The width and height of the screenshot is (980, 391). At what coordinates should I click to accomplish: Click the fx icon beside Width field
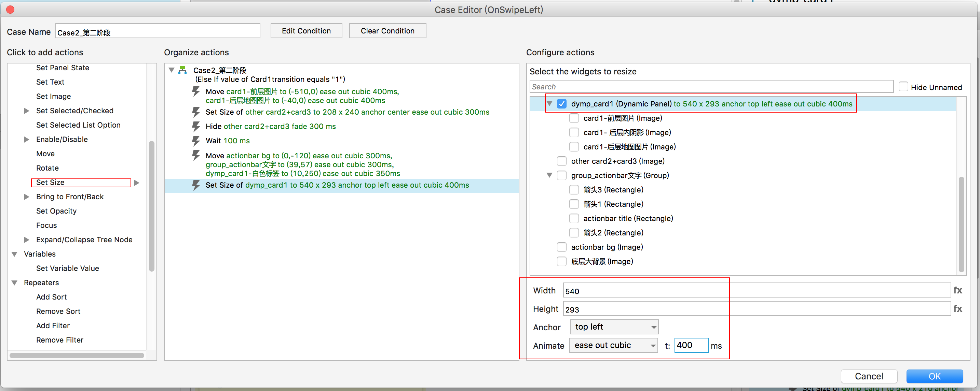[x=957, y=290]
